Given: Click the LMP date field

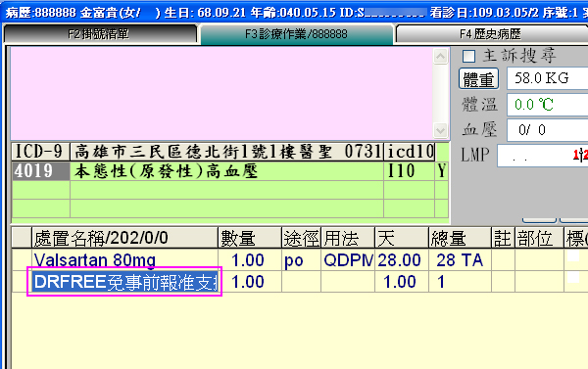Looking at the screenshot, I should [542, 156].
